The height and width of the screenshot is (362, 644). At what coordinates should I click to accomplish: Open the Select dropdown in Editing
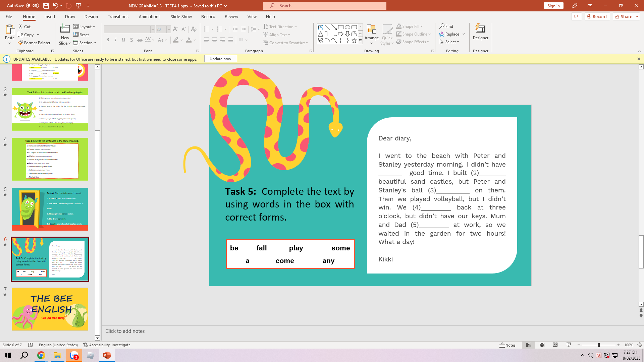(x=449, y=42)
